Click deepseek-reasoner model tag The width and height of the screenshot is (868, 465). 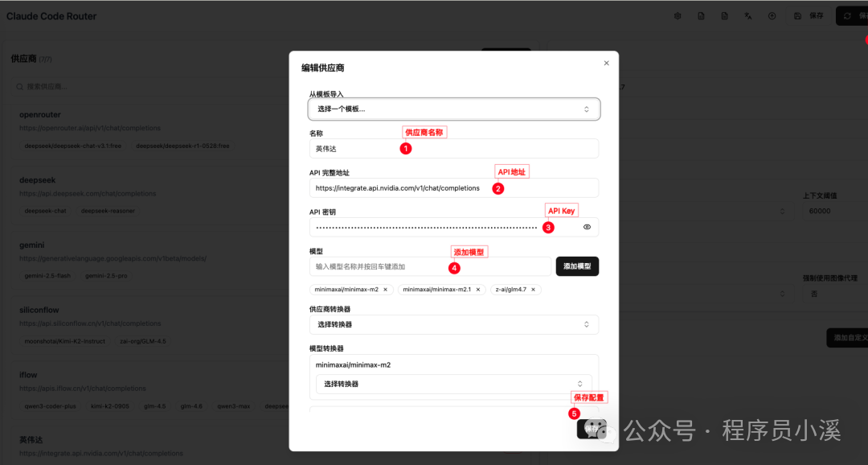[108, 211]
